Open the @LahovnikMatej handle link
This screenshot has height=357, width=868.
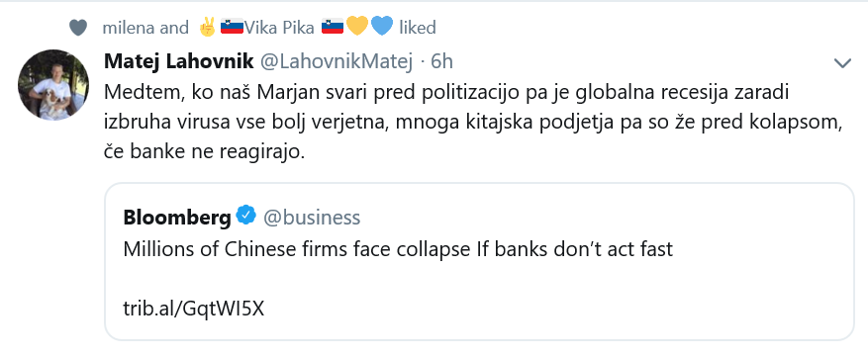337,61
